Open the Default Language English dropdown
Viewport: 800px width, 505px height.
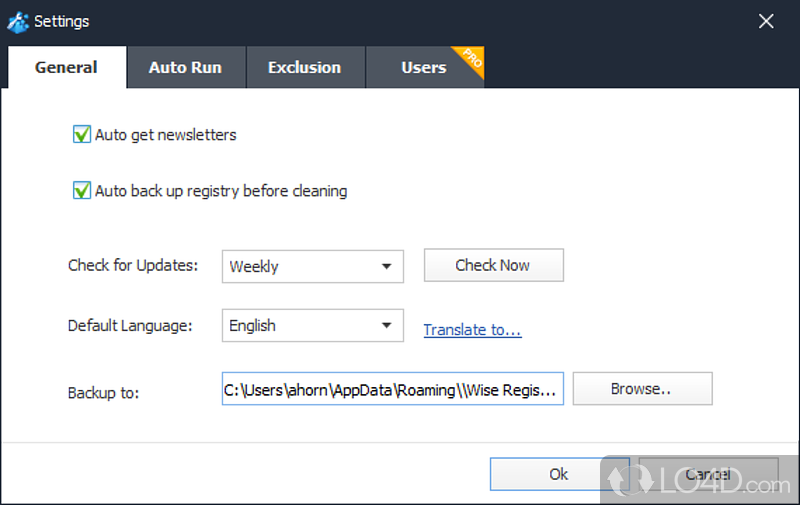[x=312, y=326]
